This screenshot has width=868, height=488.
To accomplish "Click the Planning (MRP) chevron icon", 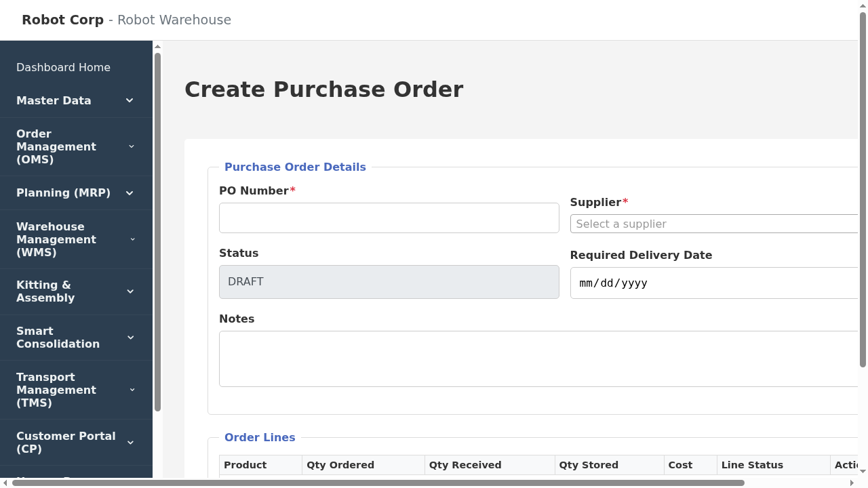I will (130, 192).
